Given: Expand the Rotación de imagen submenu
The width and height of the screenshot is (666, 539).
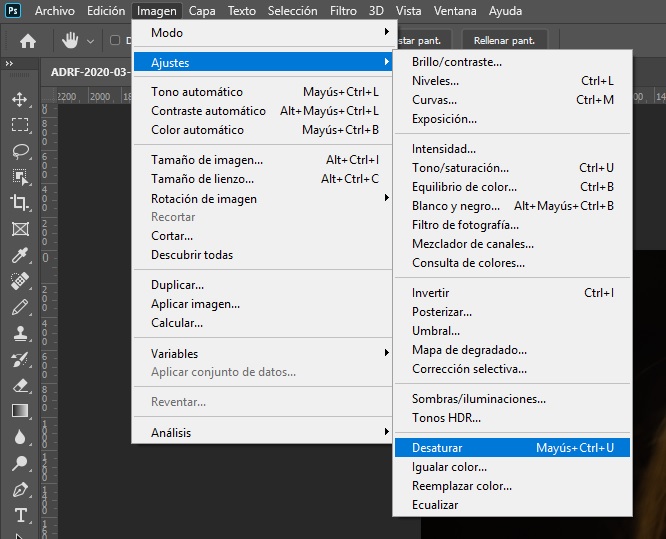Looking at the screenshot, I should (263, 198).
